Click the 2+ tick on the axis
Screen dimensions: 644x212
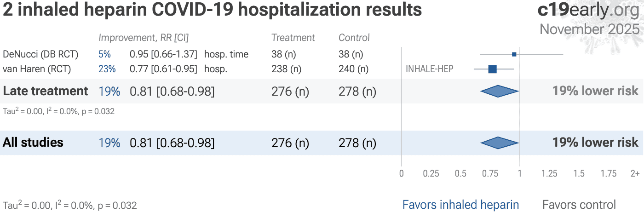(635, 173)
